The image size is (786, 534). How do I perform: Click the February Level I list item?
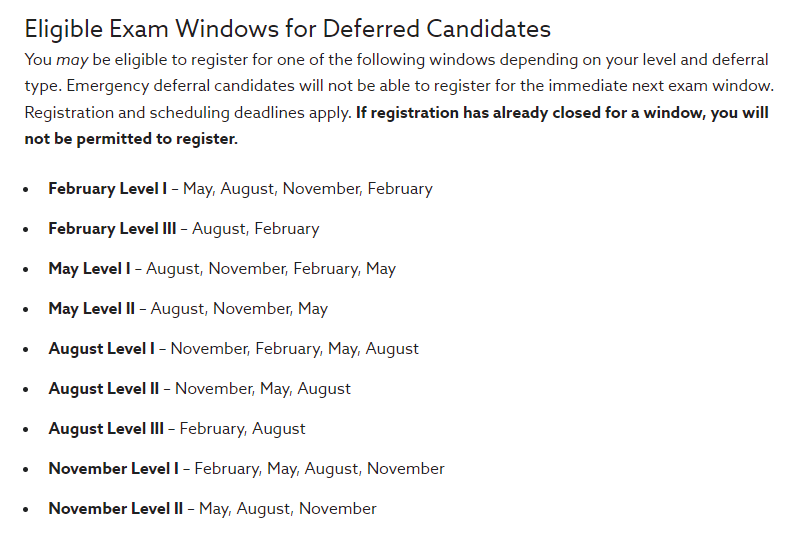[241, 189]
